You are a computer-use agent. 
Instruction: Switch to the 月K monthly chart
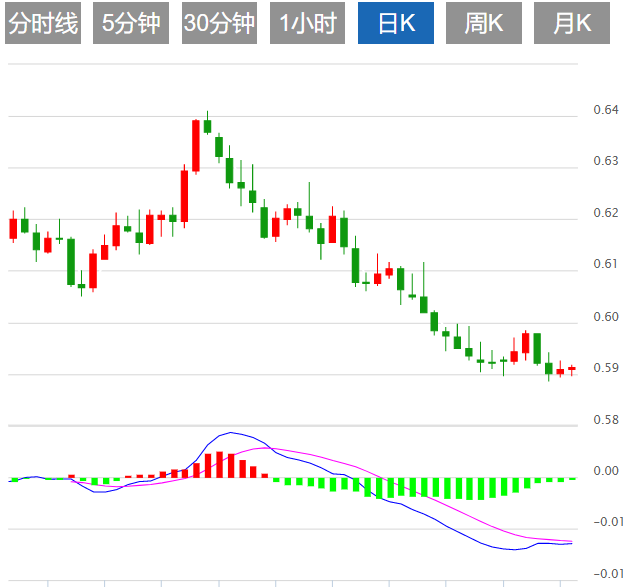click(572, 23)
